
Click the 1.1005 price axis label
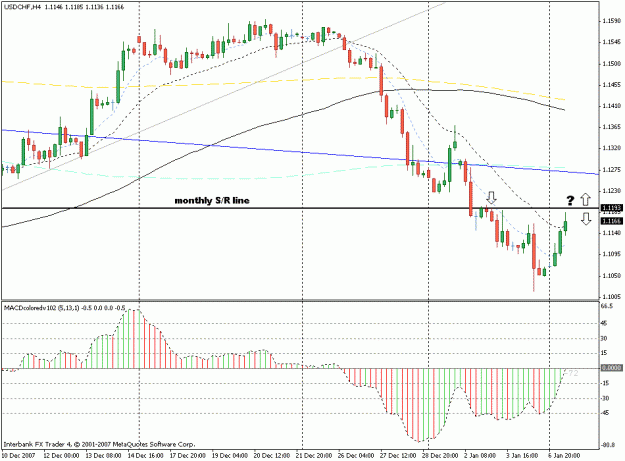(611, 296)
